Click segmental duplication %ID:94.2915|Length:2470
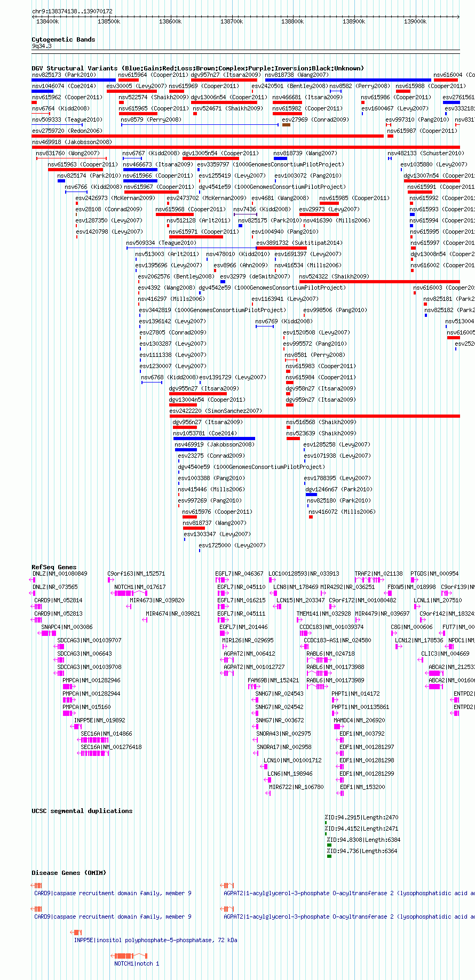Image resolution: width=475 pixels, height=980 pixels. click(x=361, y=817)
